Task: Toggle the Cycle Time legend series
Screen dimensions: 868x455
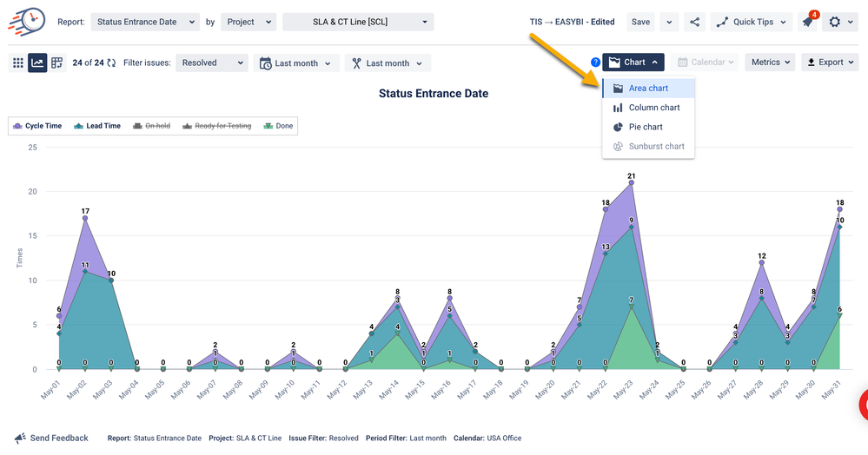Action: tap(36, 126)
